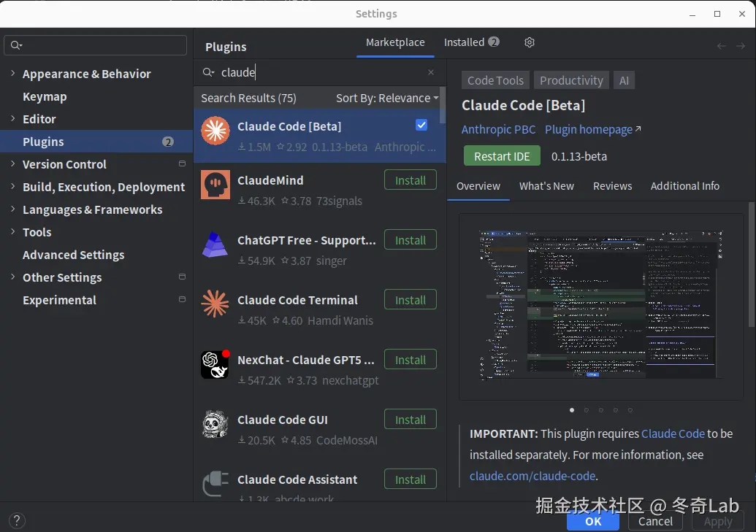Clear the claude search with the X icon
Viewport: 756px width, 532px height.
(430, 72)
